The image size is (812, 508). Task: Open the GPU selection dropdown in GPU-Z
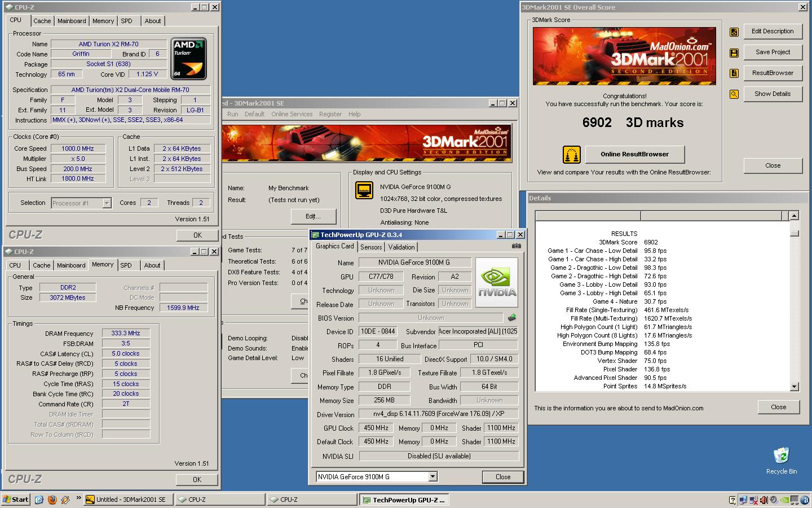tap(433, 477)
